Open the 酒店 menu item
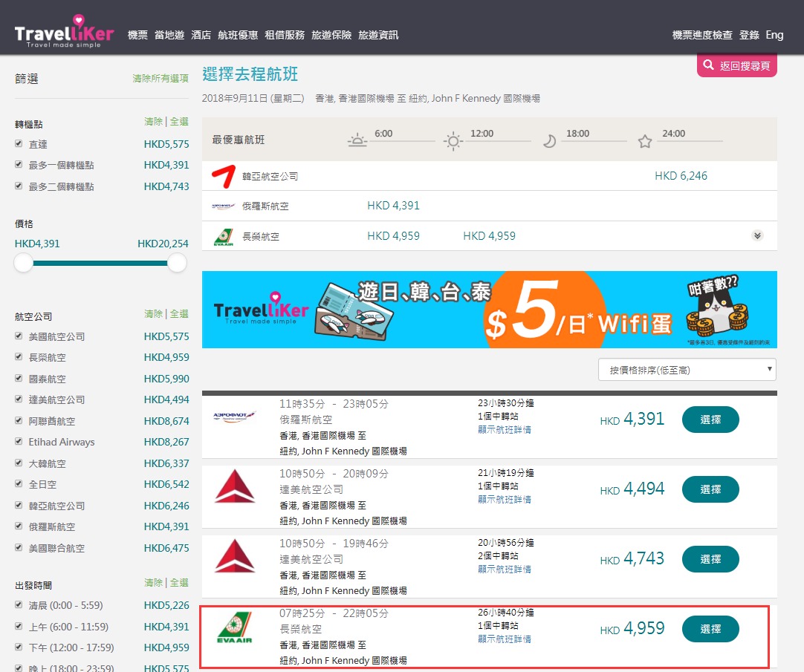 201,35
